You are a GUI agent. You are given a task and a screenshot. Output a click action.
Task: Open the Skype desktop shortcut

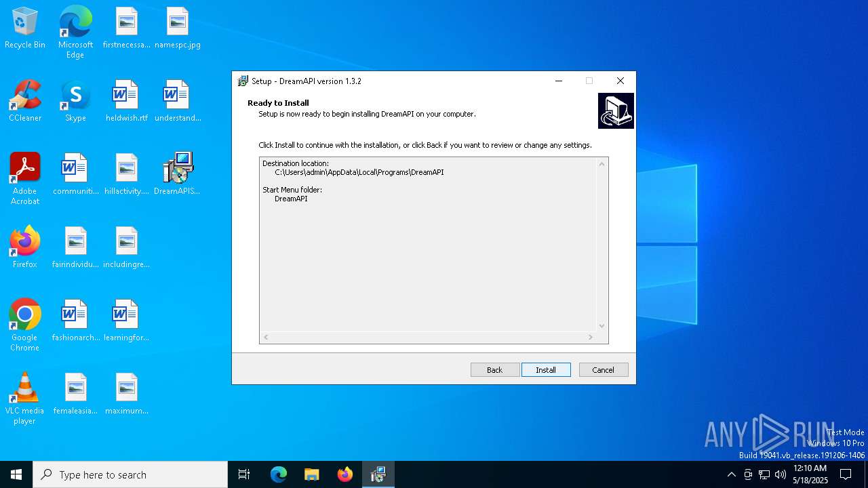coord(75,101)
